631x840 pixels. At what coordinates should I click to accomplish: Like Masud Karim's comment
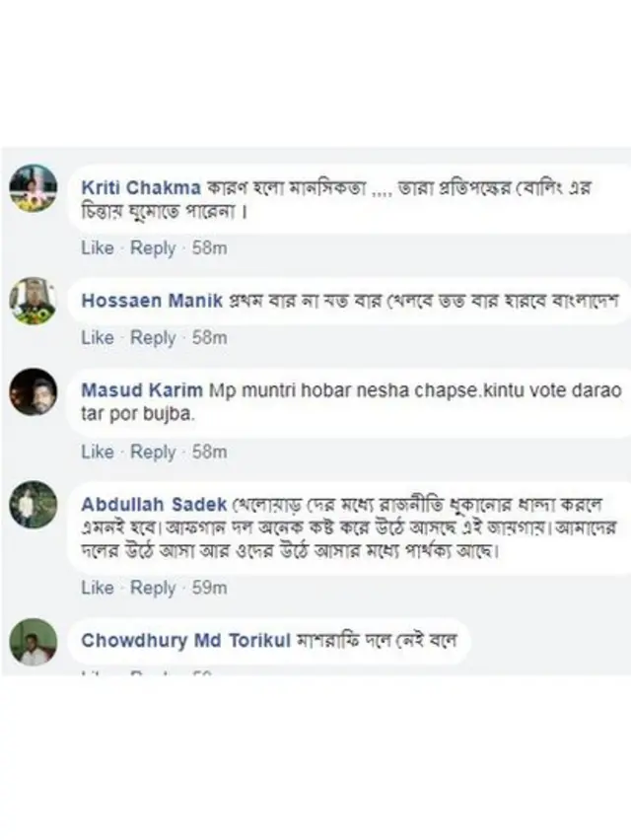[97, 452]
